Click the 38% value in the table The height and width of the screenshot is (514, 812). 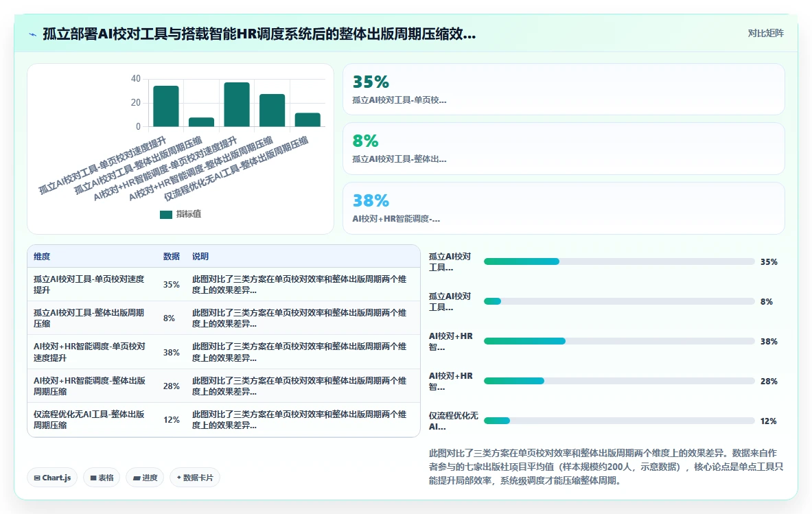[172, 352]
